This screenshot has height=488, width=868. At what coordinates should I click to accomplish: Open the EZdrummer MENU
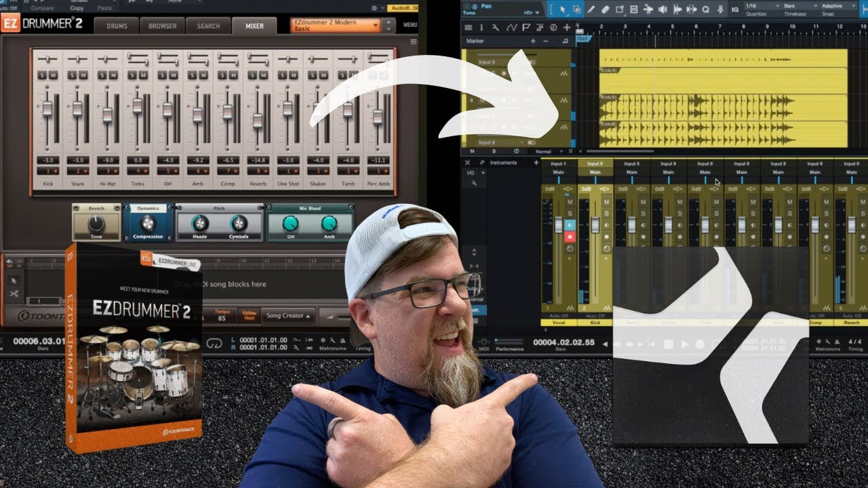pos(410,26)
